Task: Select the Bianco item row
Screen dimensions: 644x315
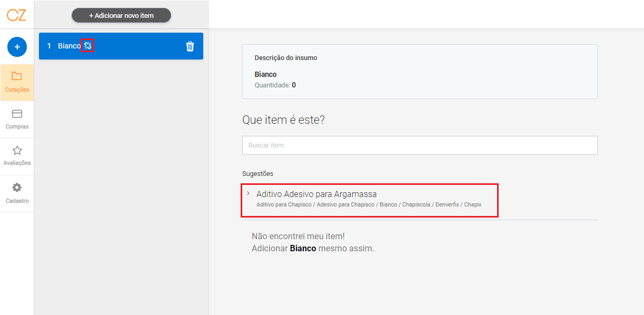Action: tap(121, 46)
